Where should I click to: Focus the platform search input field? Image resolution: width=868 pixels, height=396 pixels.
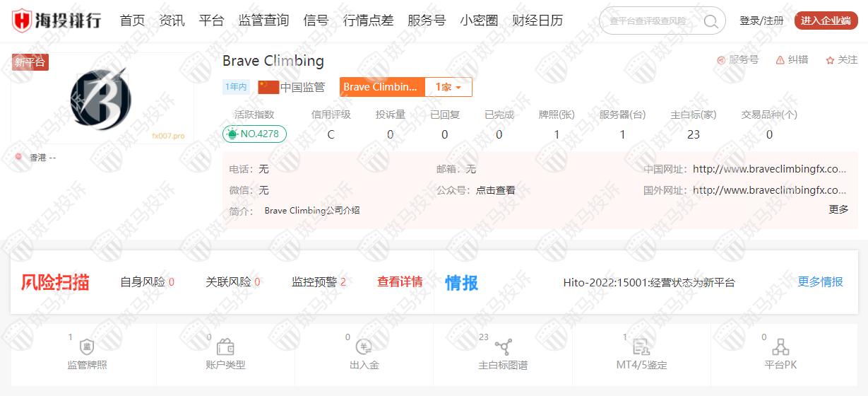(650, 21)
